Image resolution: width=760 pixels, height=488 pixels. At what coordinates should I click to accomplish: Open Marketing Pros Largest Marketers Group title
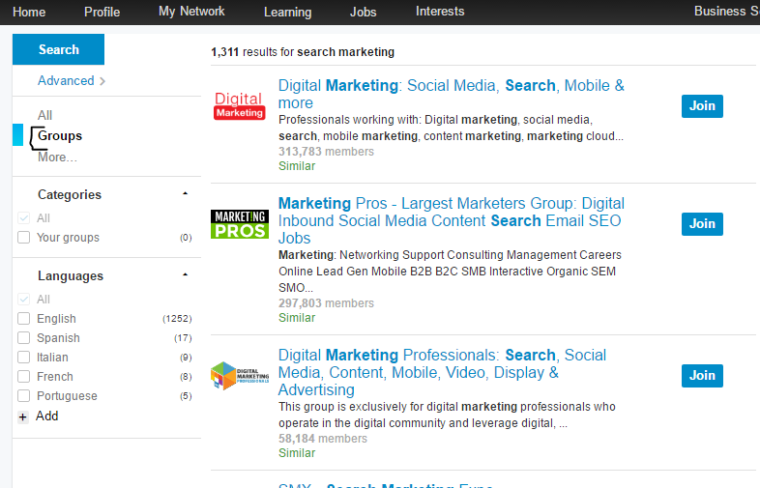[451, 220]
